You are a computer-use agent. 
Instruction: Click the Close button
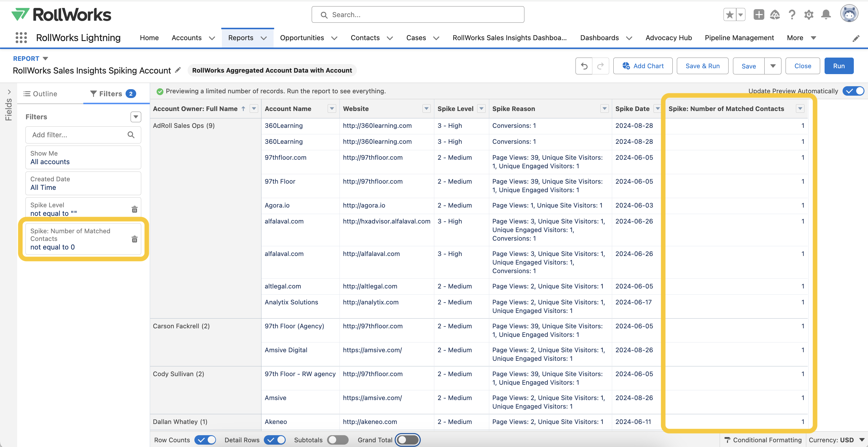click(x=803, y=66)
